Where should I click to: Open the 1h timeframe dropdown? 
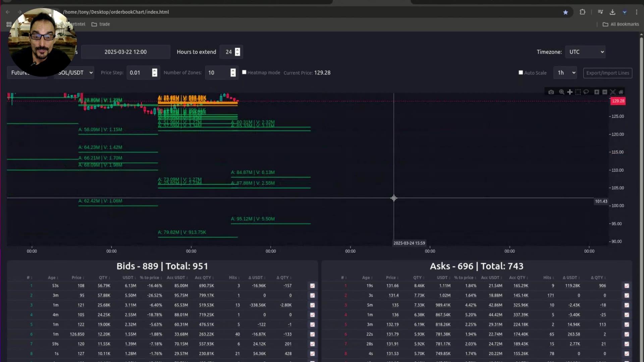565,72
